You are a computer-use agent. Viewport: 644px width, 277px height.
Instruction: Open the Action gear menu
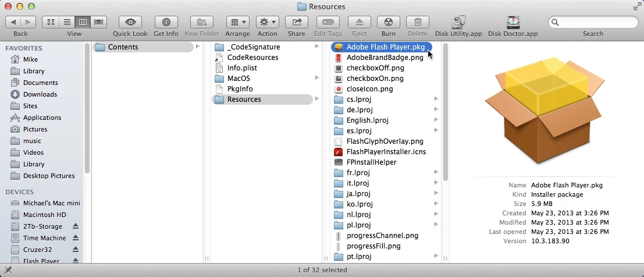[268, 22]
